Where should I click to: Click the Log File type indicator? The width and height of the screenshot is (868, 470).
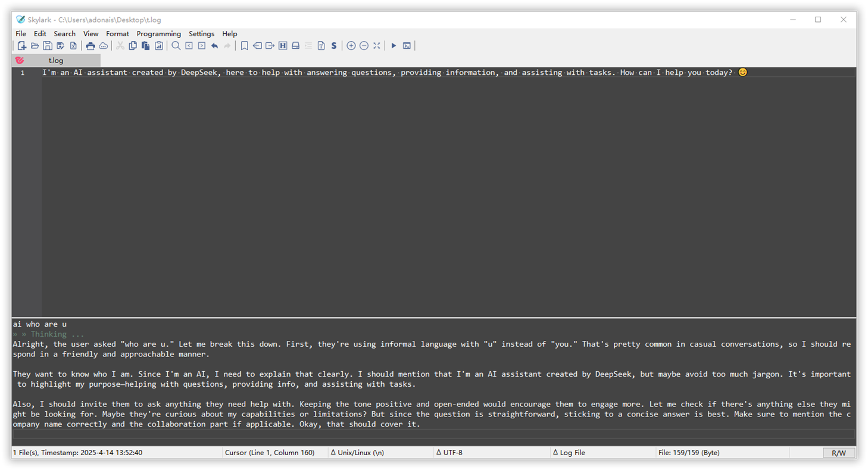tap(569, 453)
